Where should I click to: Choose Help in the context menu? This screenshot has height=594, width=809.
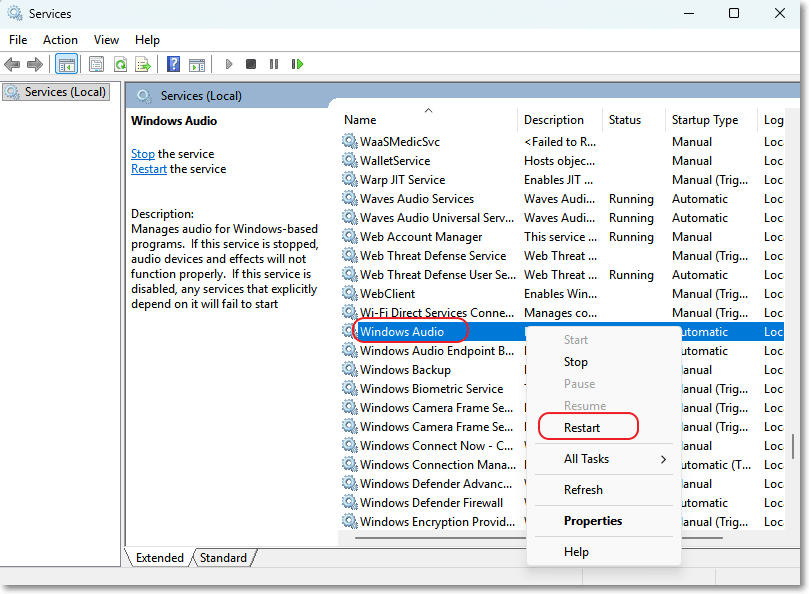pos(604,552)
